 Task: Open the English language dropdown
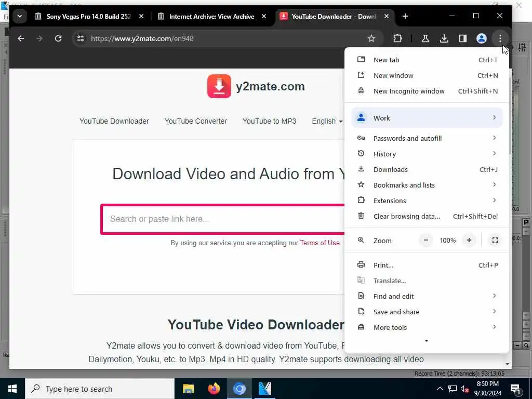[x=327, y=121]
